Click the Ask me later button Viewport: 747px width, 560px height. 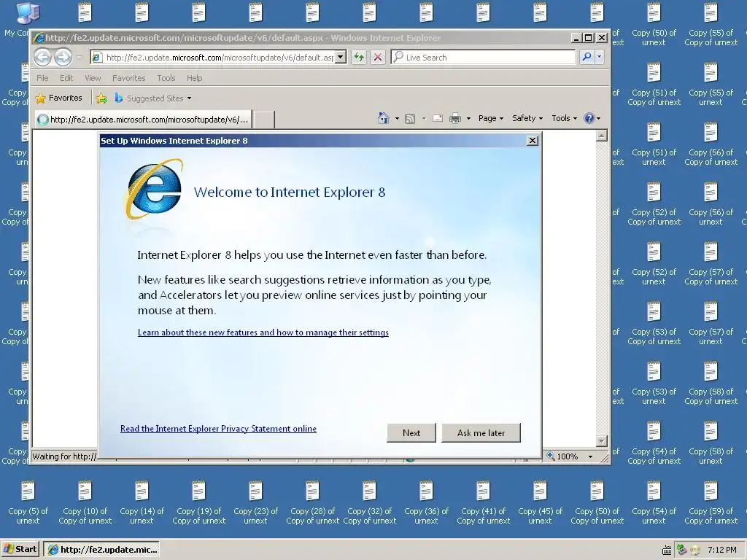click(x=481, y=433)
